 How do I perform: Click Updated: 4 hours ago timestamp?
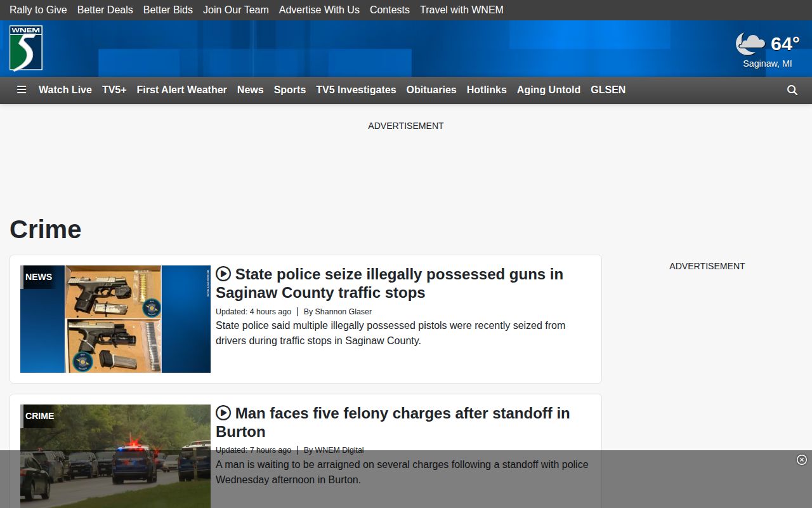(x=253, y=312)
